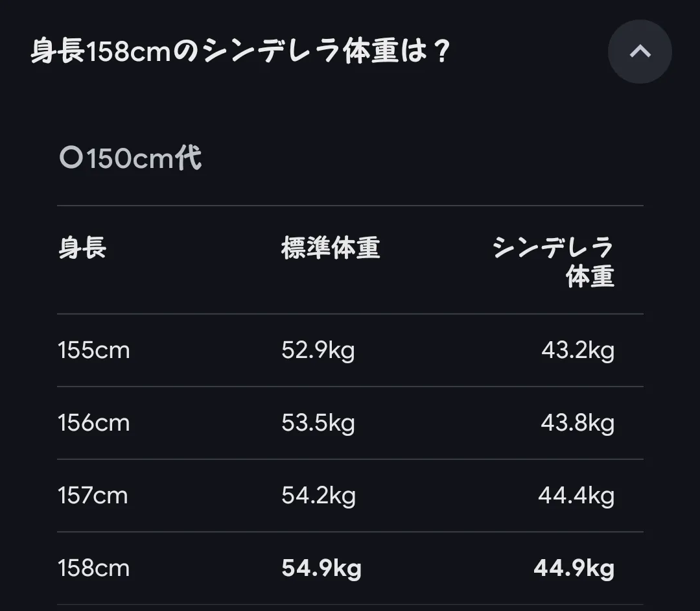
Task: Select the 157cm height cell
Action: [x=93, y=496]
